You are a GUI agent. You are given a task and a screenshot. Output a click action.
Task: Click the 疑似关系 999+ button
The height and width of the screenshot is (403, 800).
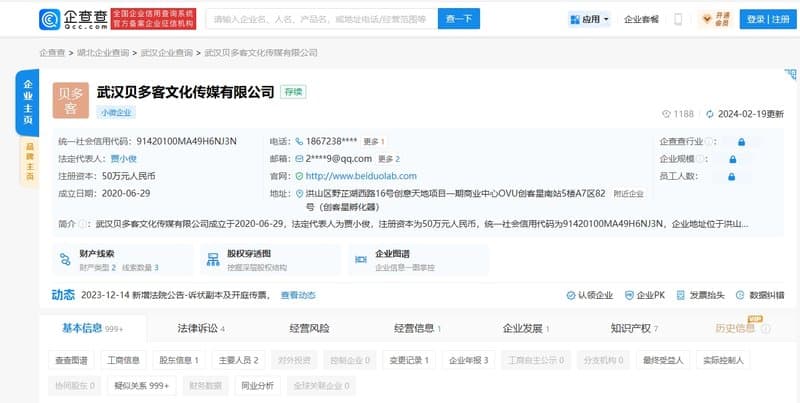pos(141,386)
